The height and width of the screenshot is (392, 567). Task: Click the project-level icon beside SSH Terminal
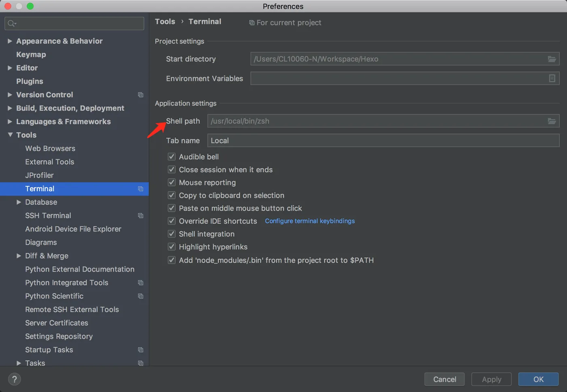pyautogui.click(x=141, y=215)
